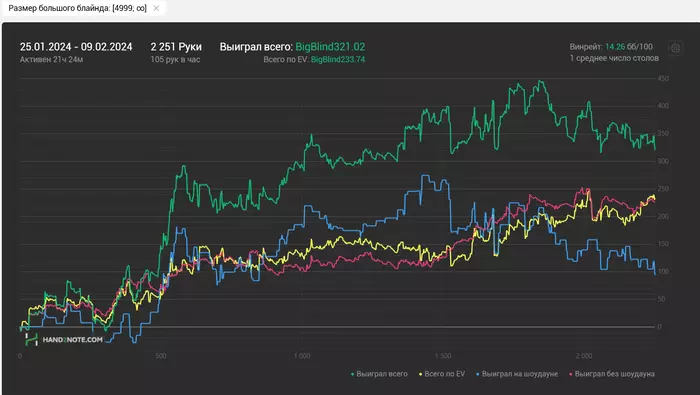
Task: Toggle the yellow 'Всего по EV' legend dot
Action: pyautogui.click(x=421, y=374)
